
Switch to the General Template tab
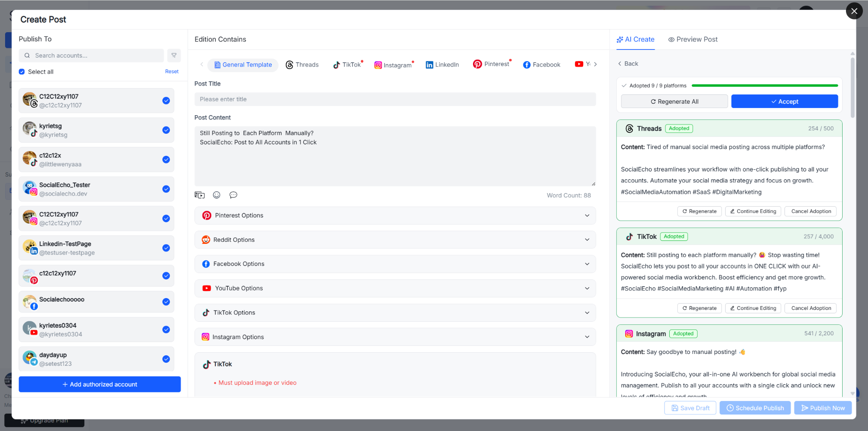coord(243,65)
